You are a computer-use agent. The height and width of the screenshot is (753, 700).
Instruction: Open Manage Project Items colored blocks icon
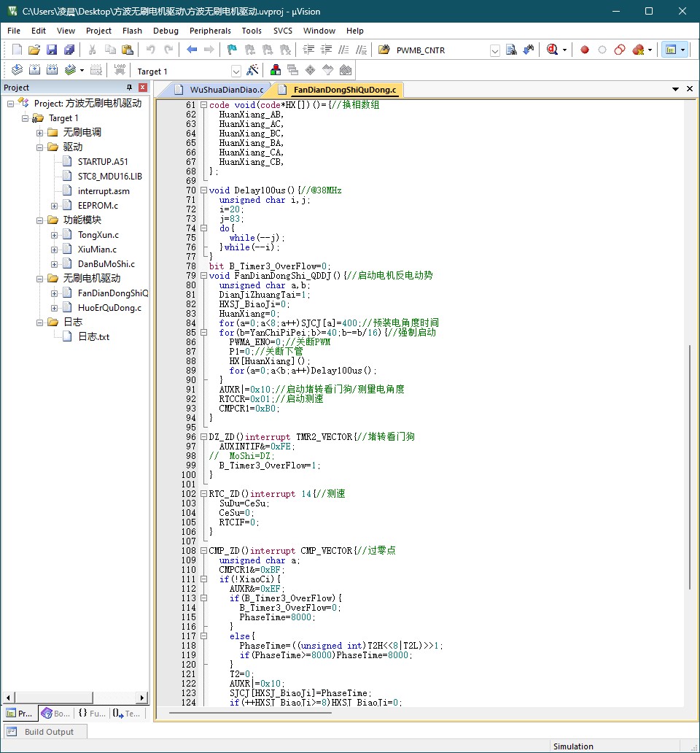coord(276,70)
